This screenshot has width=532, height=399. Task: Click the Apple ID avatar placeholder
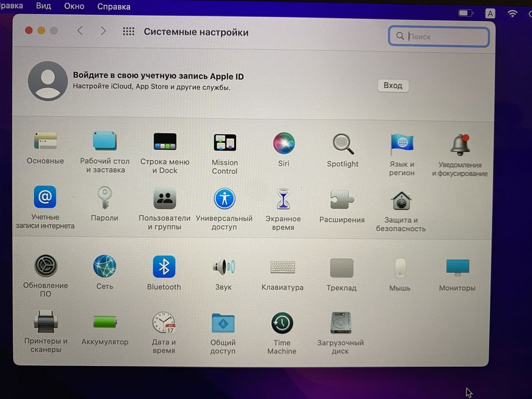pyautogui.click(x=48, y=81)
